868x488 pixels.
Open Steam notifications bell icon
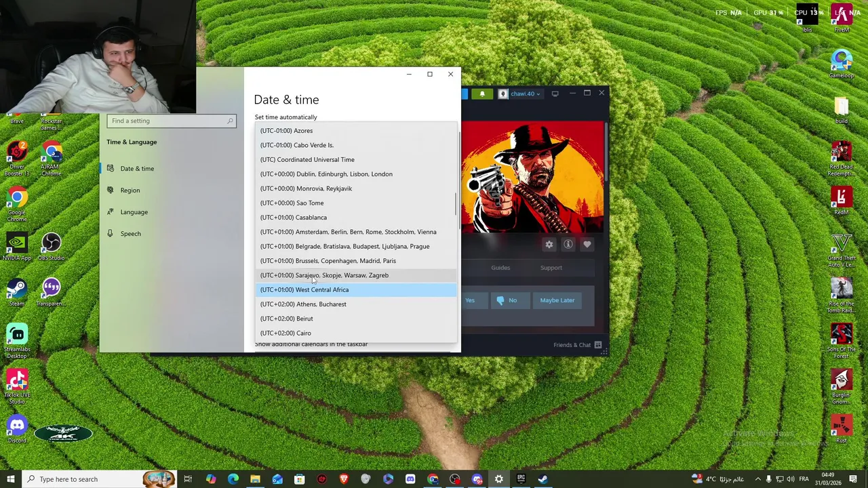click(482, 94)
